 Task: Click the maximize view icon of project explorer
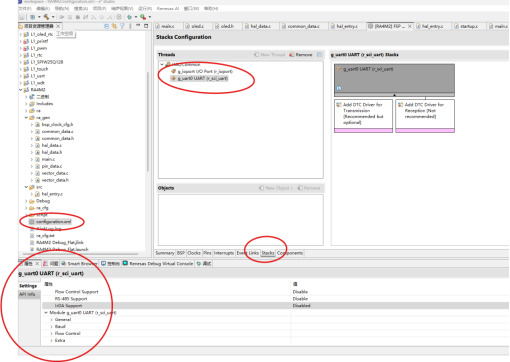coord(146,26)
